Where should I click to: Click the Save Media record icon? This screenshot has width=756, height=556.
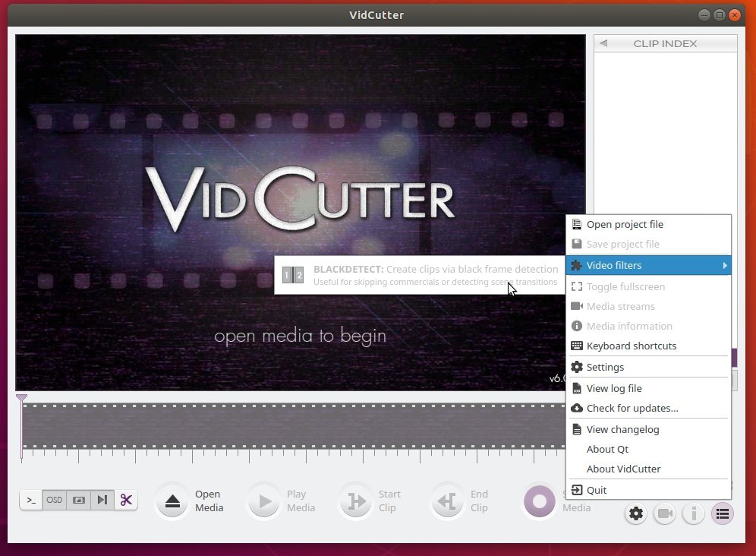pyautogui.click(x=539, y=501)
